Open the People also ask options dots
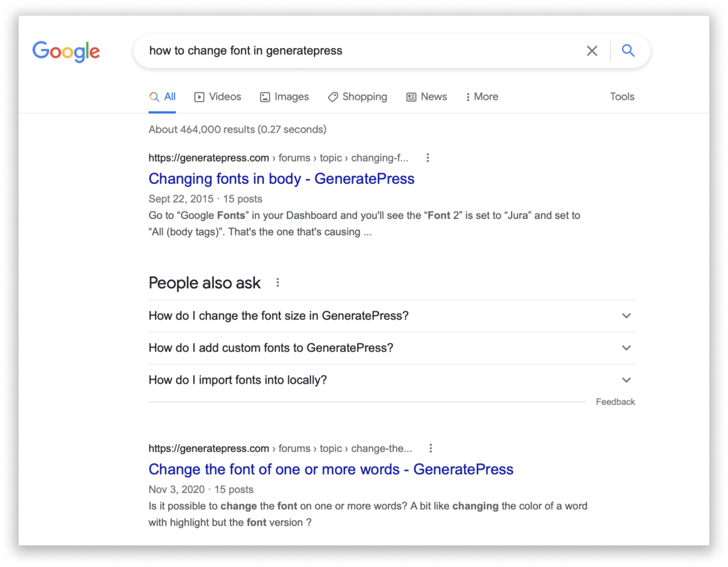728x567 pixels. [277, 283]
